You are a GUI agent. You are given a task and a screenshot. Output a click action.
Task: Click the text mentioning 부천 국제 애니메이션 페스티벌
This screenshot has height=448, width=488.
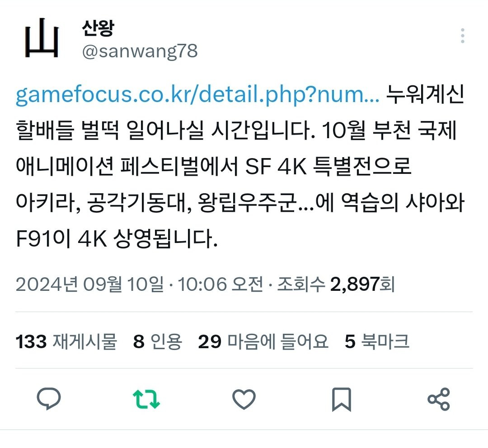[236, 148]
